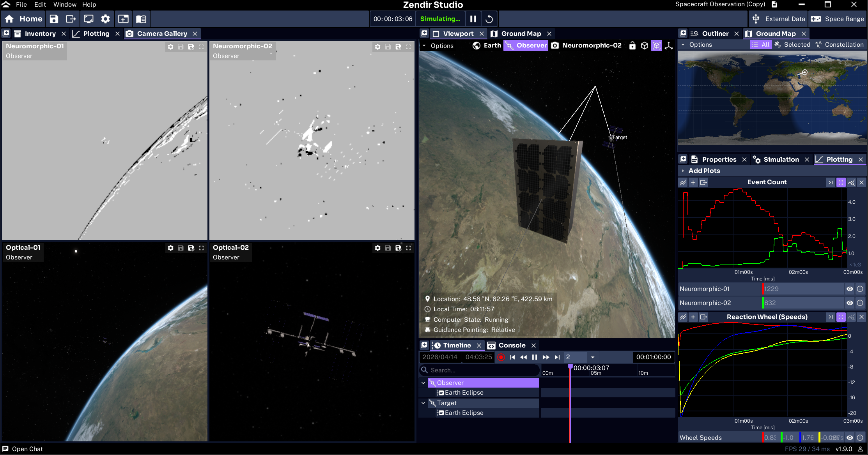Toggle fullscreen on the Event Count plot
868x455 pixels.
pyautogui.click(x=841, y=182)
